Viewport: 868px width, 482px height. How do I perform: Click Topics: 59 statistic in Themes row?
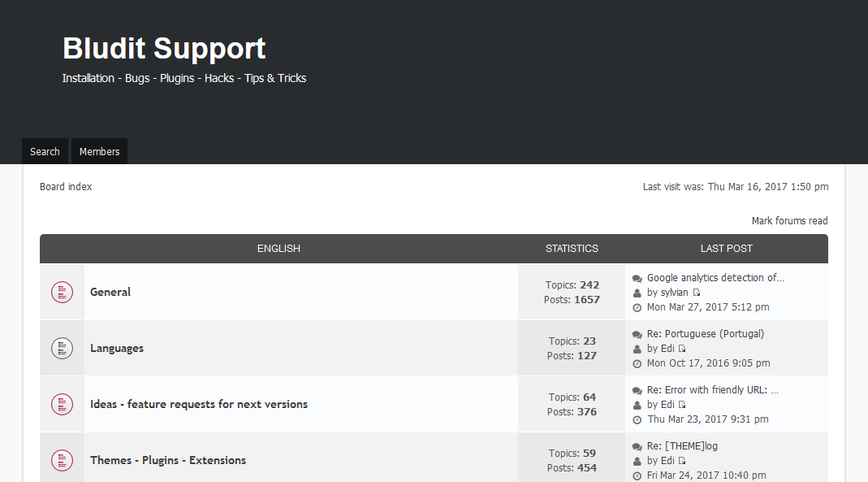coord(572,453)
